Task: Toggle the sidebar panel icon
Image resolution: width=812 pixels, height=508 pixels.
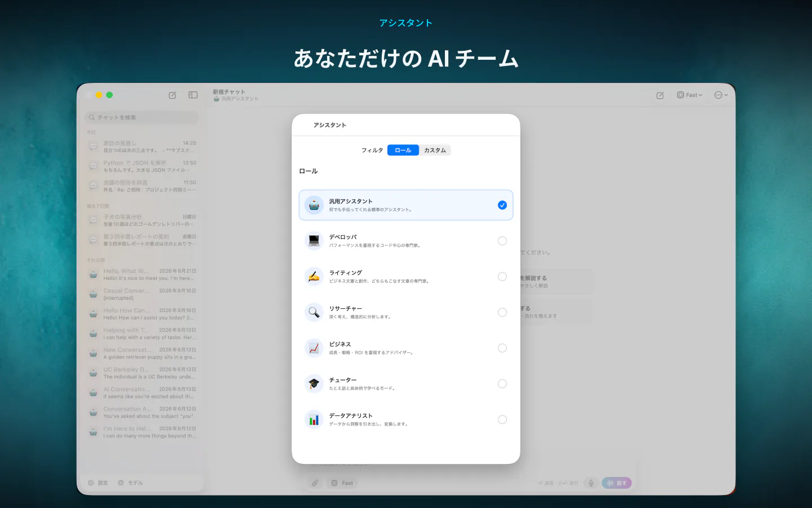Action: 193,95
